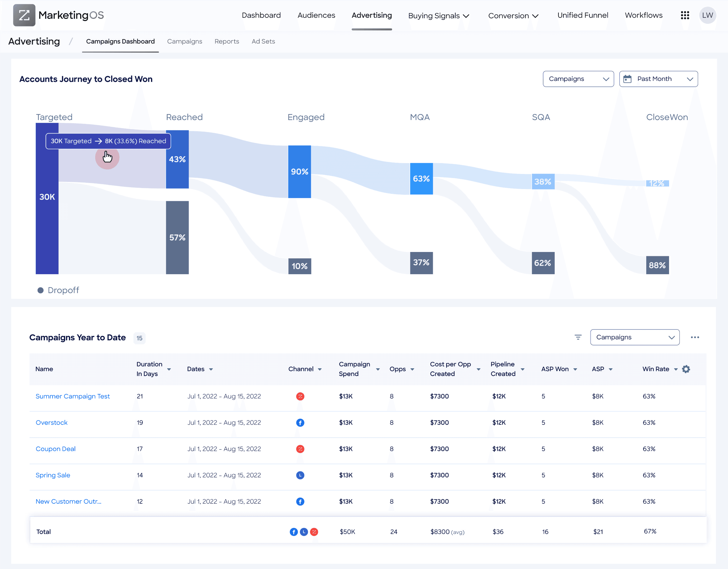Open the Past Month date dropdown
Image resolution: width=728 pixels, height=569 pixels.
click(658, 79)
